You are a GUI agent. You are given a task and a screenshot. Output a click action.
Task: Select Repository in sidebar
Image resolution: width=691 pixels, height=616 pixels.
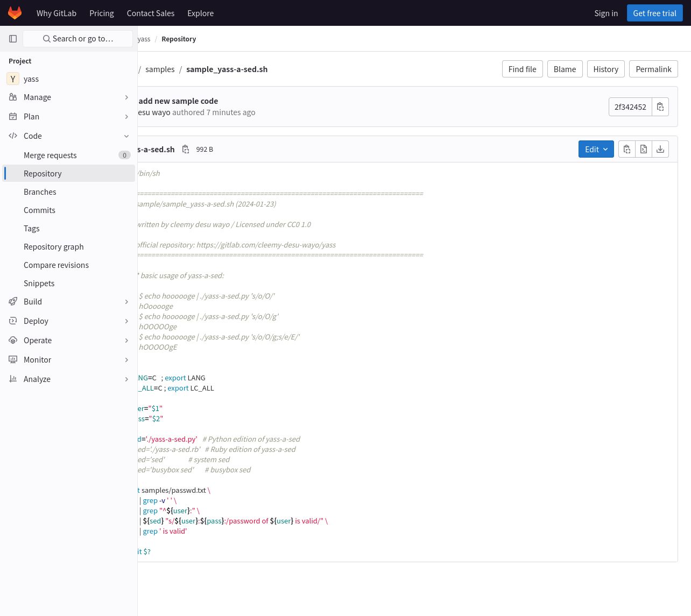[x=69, y=174]
